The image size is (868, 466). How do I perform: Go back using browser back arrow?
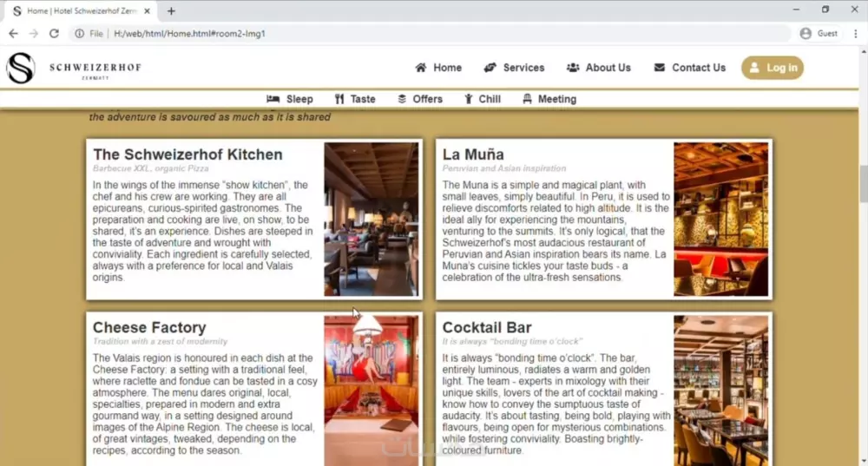click(13, 34)
